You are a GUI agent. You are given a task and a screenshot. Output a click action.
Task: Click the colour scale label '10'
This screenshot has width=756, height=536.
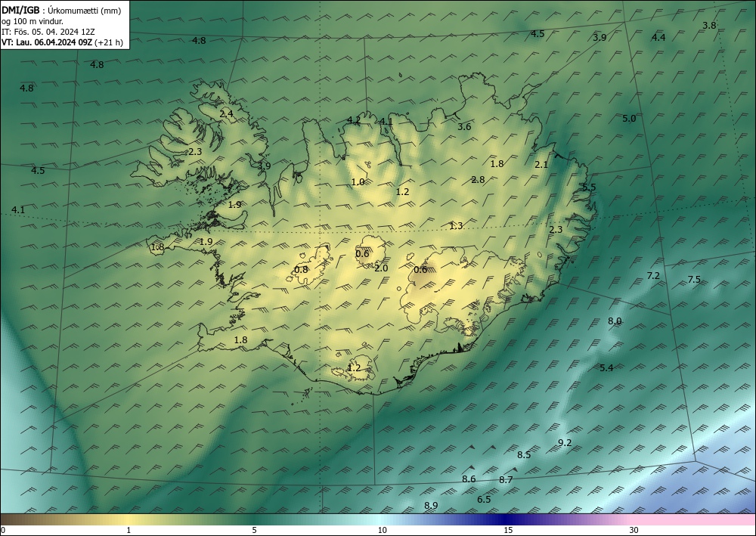(382, 531)
